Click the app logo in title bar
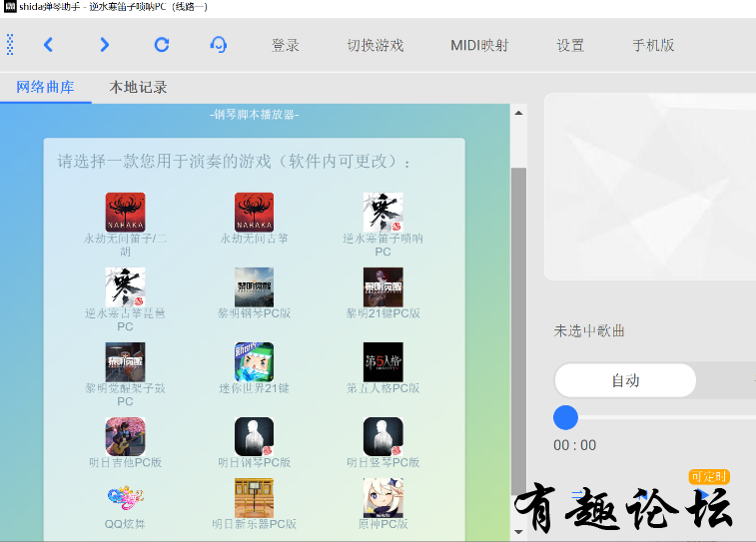 (x=10, y=6)
